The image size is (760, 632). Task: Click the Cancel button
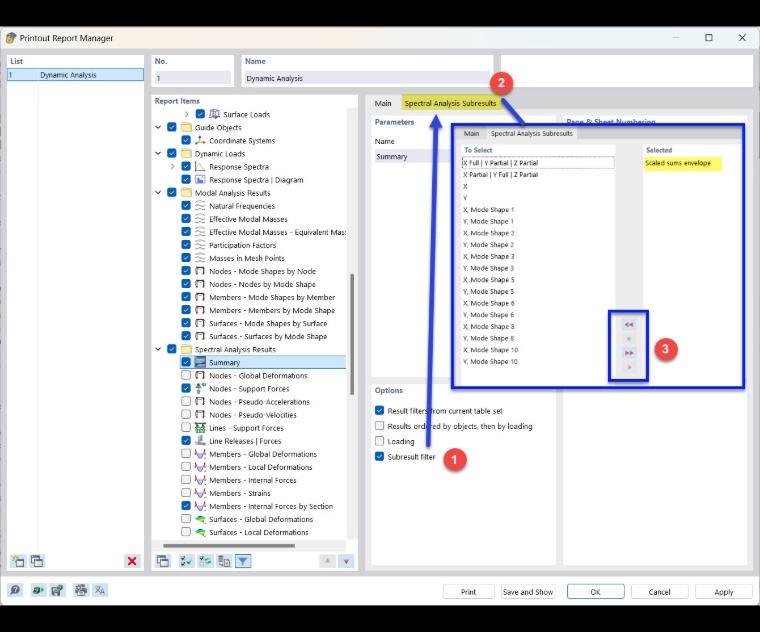pyautogui.click(x=659, y=592)
